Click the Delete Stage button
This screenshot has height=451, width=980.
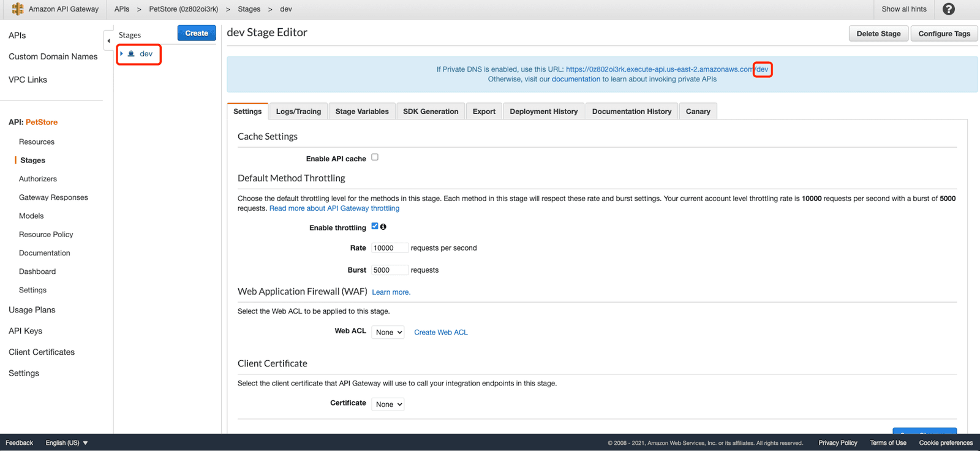(878, 34)
